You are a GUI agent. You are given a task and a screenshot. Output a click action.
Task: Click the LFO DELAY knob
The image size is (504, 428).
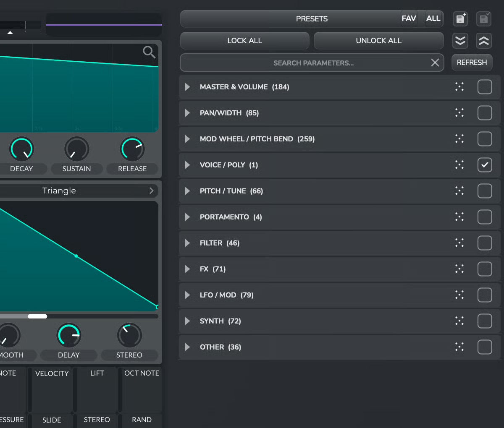click(69, 335)
